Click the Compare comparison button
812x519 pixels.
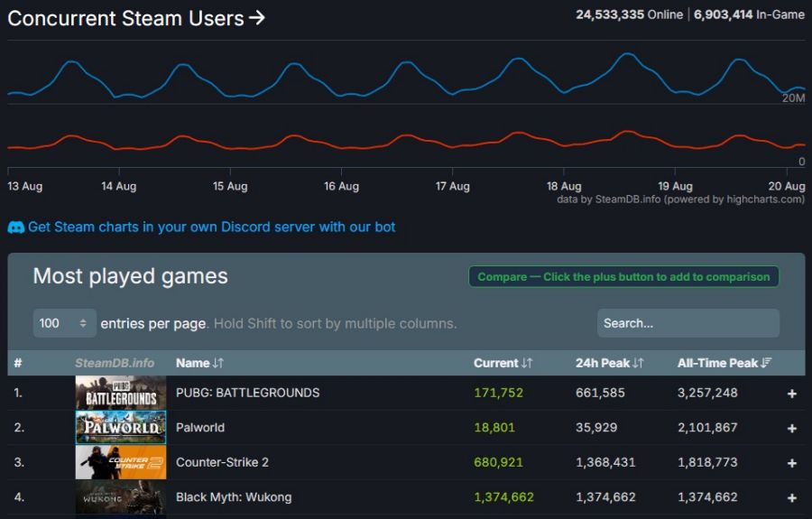(x=623, y=276)
